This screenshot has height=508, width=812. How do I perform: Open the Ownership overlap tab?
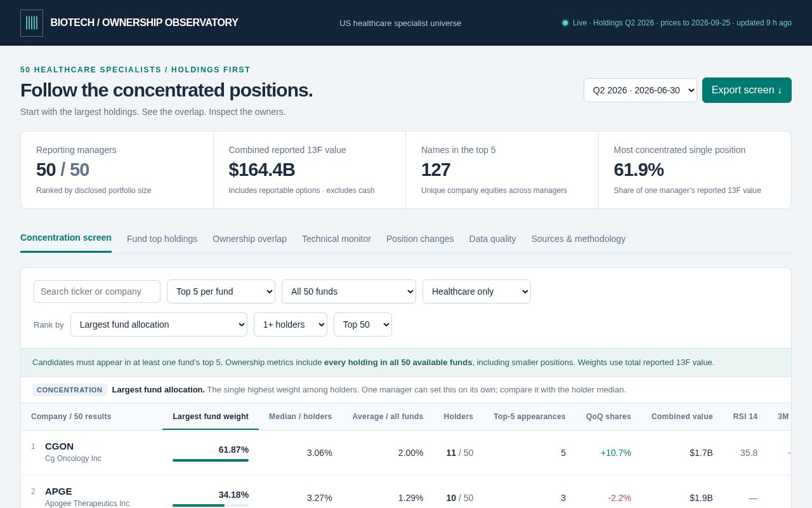(x=249, y=239)
